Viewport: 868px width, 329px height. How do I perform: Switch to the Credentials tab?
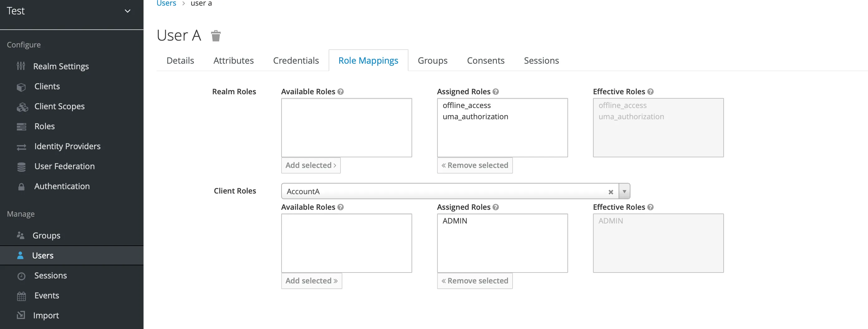(296, 61)
